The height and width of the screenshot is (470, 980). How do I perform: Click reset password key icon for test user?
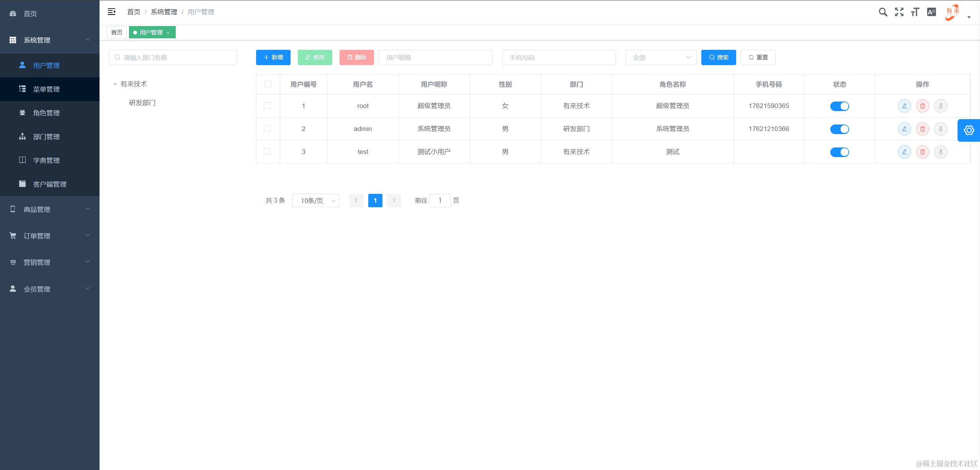pos(941,152)
